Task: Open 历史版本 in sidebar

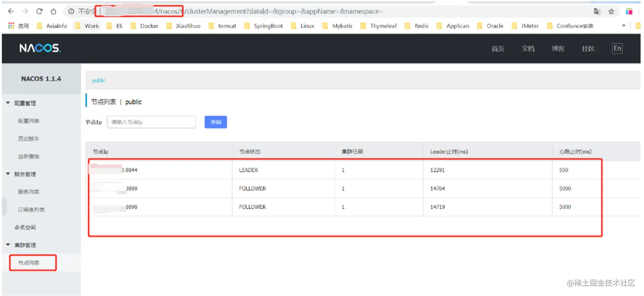Action: (x=29, y=139)
